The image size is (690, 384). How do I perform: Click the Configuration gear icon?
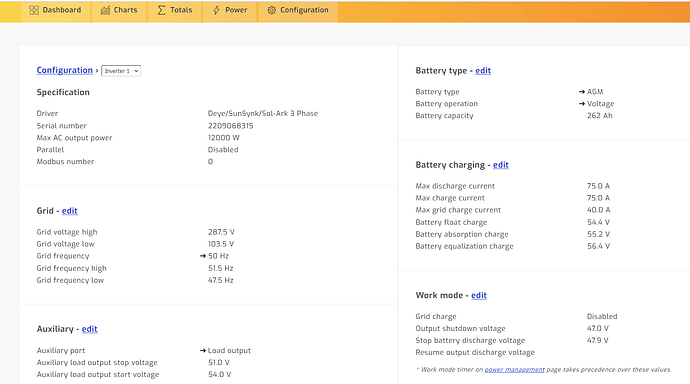[272, 10]
